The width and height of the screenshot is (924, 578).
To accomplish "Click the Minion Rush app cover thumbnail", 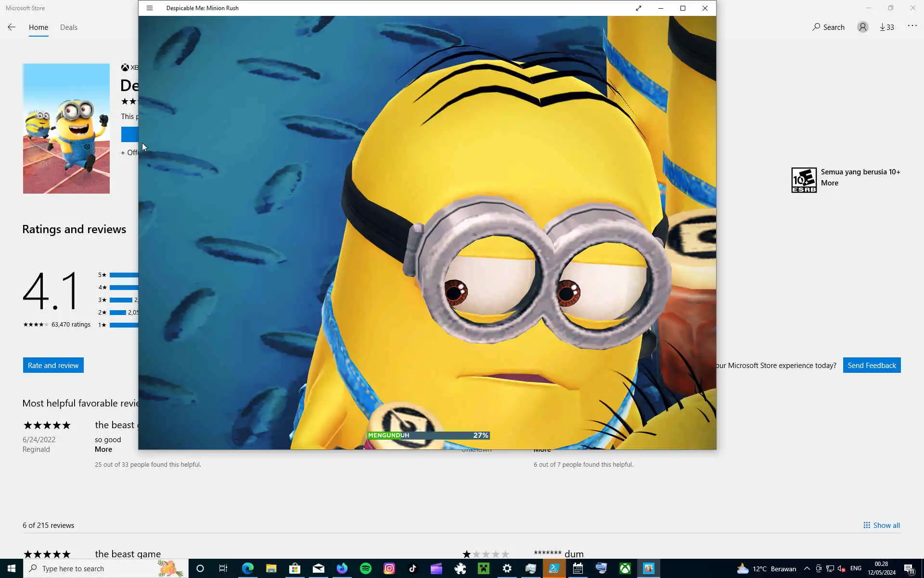I will click(x=66, y=129).
